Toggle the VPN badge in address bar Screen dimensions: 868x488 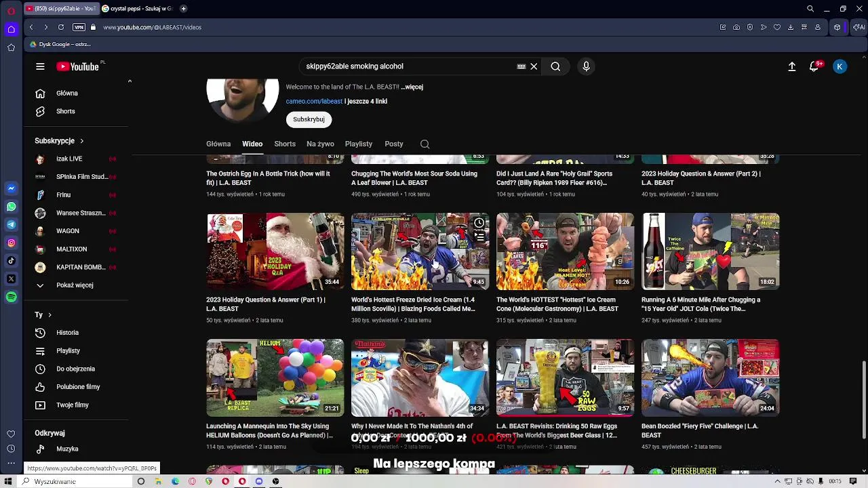79,27
